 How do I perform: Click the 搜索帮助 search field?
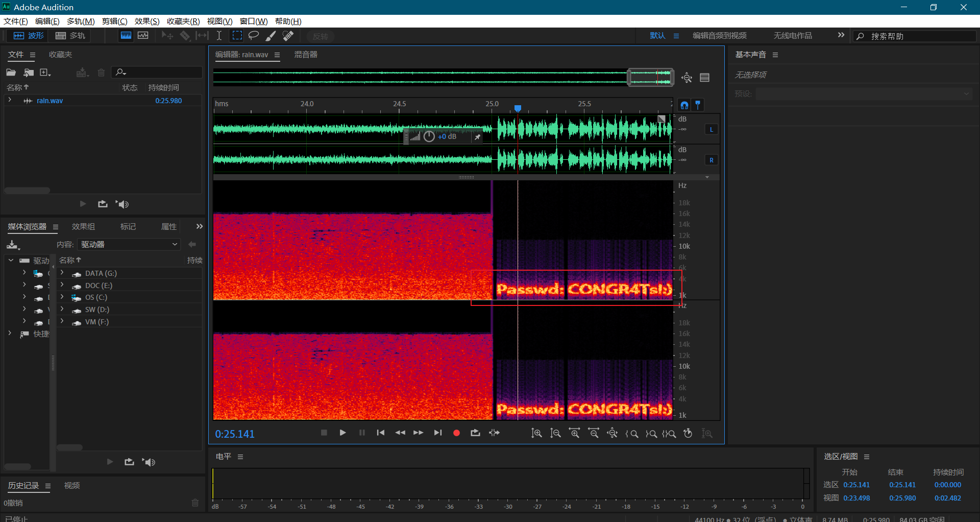[x=915, y=36]
